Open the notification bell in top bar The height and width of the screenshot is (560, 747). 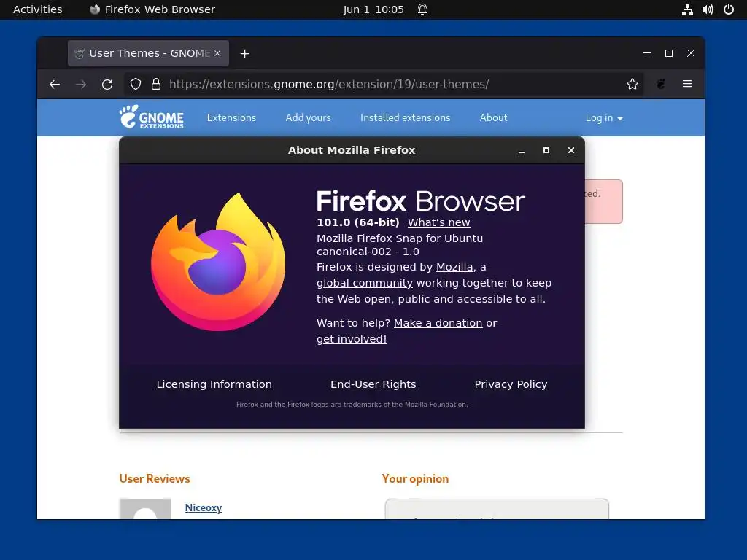422,9
